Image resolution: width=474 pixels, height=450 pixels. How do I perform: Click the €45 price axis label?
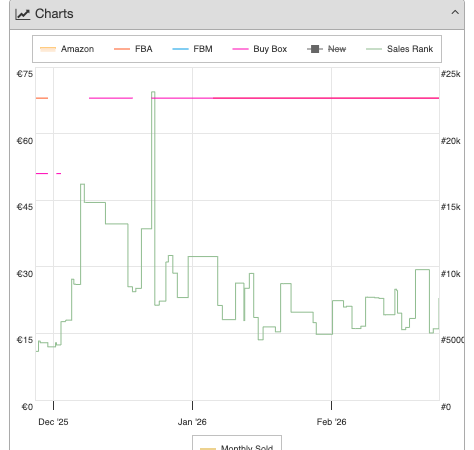pos(25,207)
